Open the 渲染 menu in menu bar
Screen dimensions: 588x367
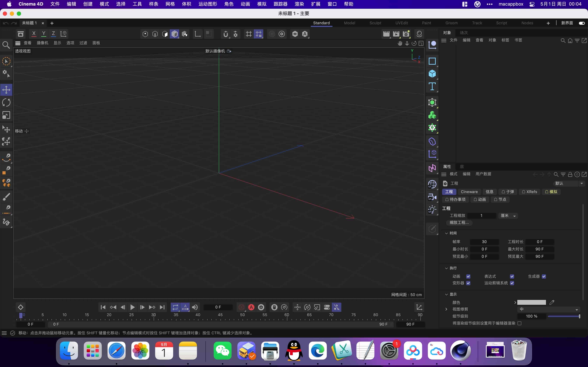click(x=299, y=4)
